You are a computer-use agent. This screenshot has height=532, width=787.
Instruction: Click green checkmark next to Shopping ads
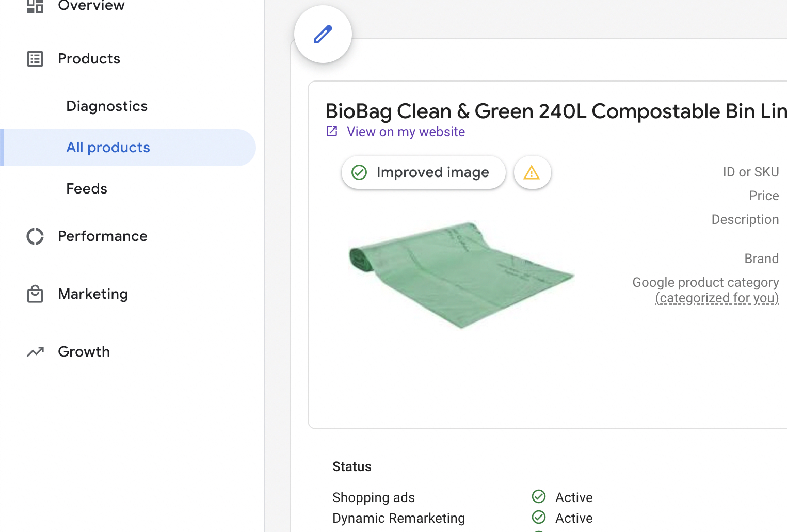coord(539,496)
